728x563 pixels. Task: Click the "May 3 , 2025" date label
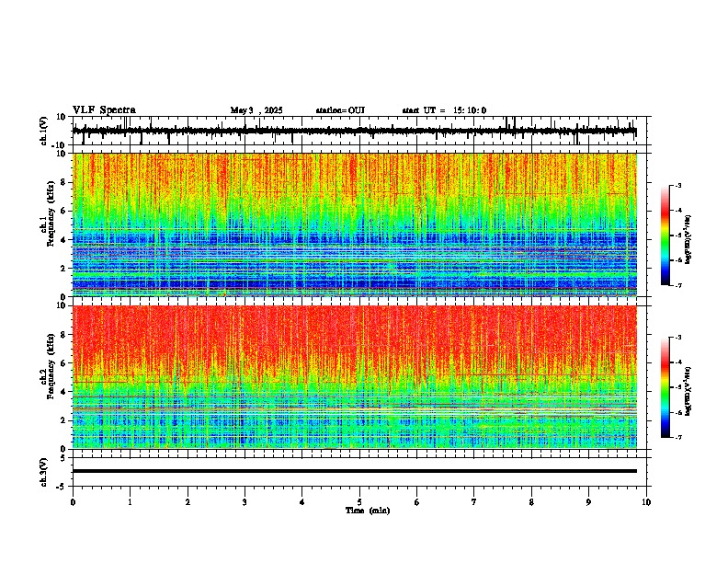(x=256, y=110)
